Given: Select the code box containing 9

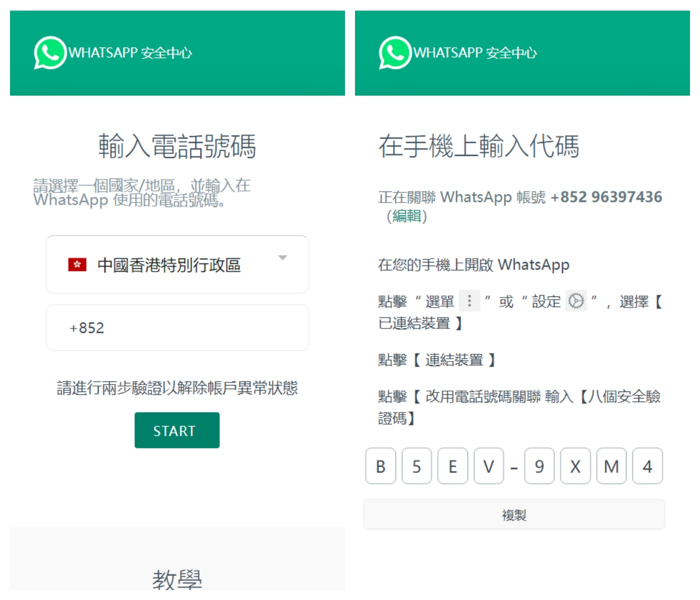Looking at the screenshot, I should [x=539, y=466].
